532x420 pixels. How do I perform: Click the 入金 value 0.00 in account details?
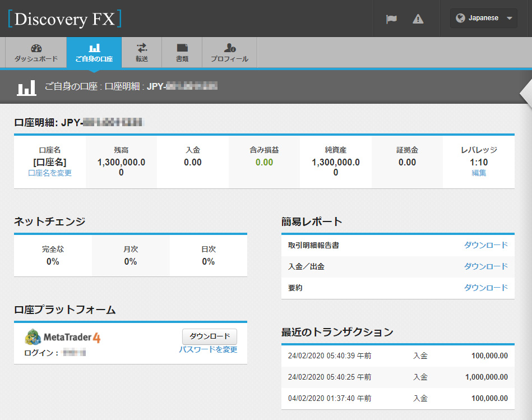[193, 162]
